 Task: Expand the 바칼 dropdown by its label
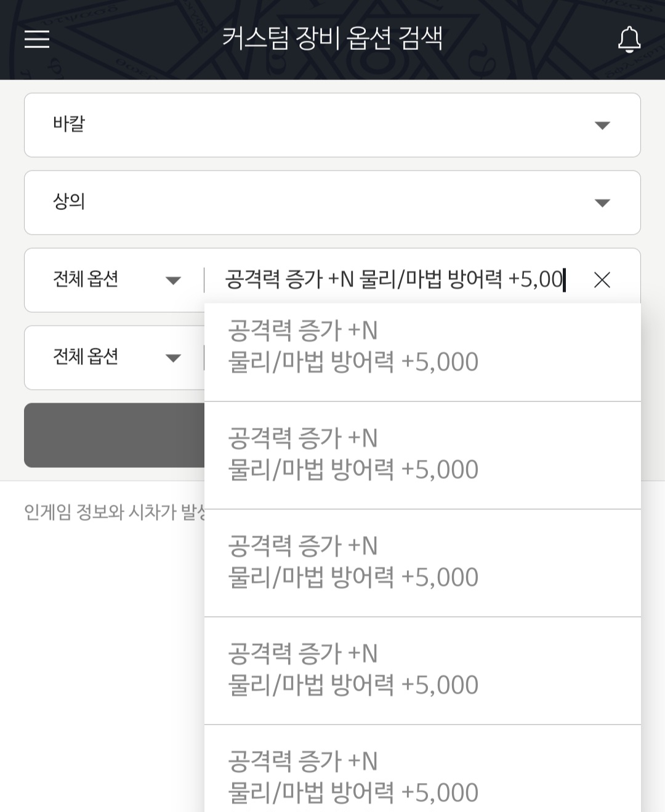tap(69, 124)
